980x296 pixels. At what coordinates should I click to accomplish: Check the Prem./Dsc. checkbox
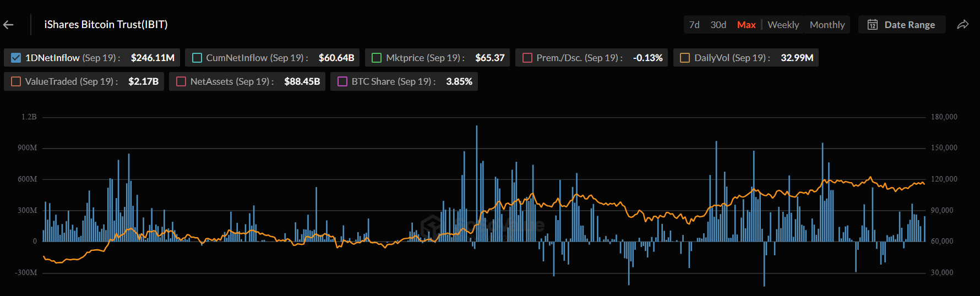(x=527, y=58)
